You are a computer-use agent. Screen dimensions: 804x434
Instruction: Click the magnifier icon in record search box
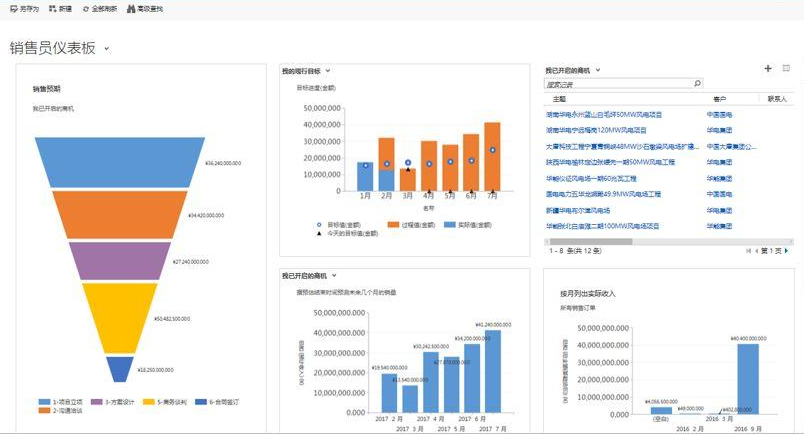pyautogui.click(x=697, y=84)
